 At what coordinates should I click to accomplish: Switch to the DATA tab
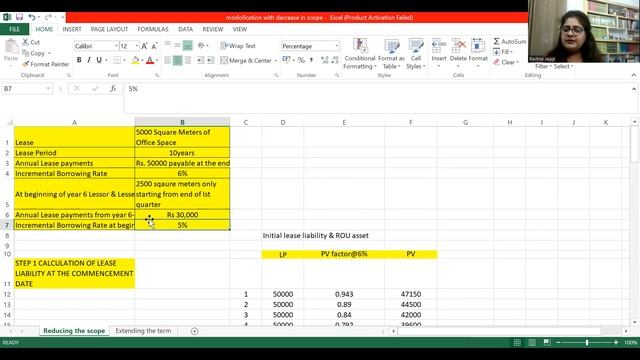(x=185, y=29)
